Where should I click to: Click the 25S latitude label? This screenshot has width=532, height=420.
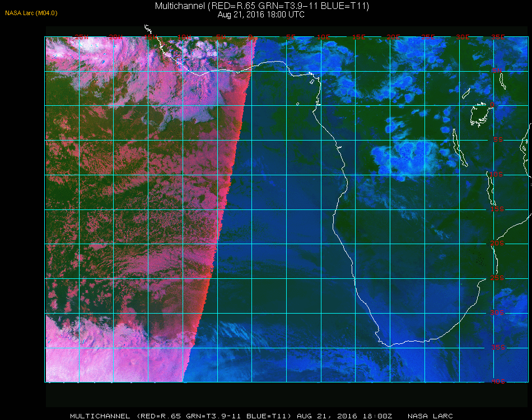pyautogui.click(x=497, y=278)
